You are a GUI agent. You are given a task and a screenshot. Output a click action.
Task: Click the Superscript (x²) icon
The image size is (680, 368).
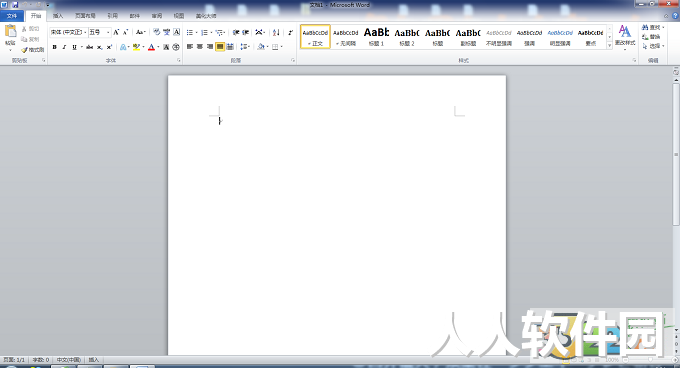[109, 47]
